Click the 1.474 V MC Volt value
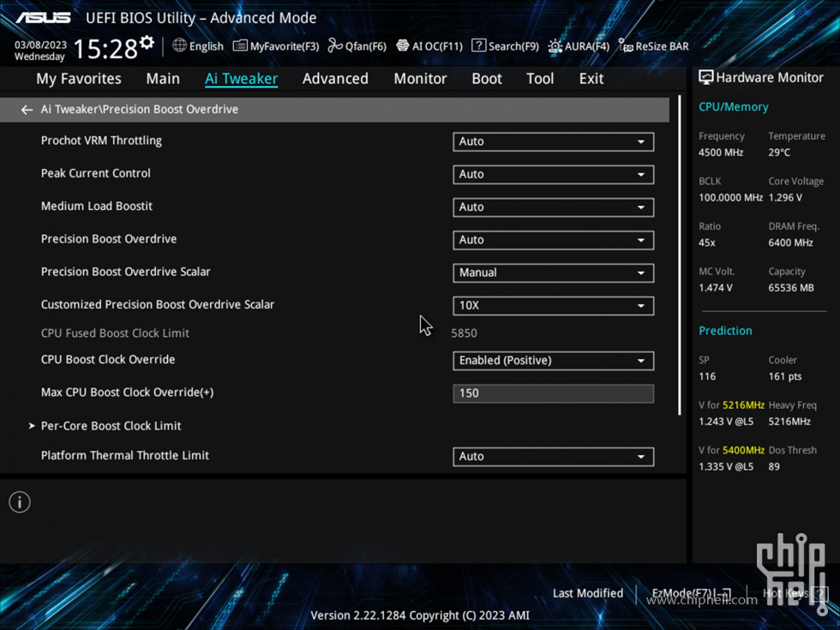 coord(715,288)
